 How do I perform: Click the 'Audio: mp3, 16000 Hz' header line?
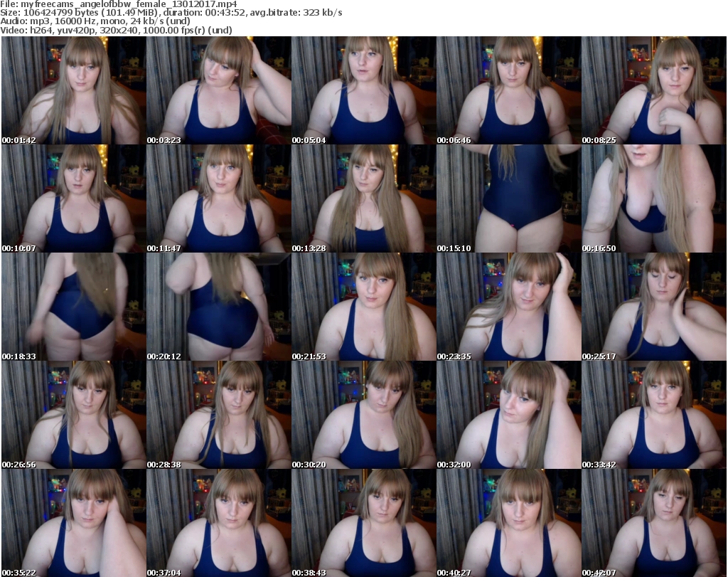tap(95, 21)
